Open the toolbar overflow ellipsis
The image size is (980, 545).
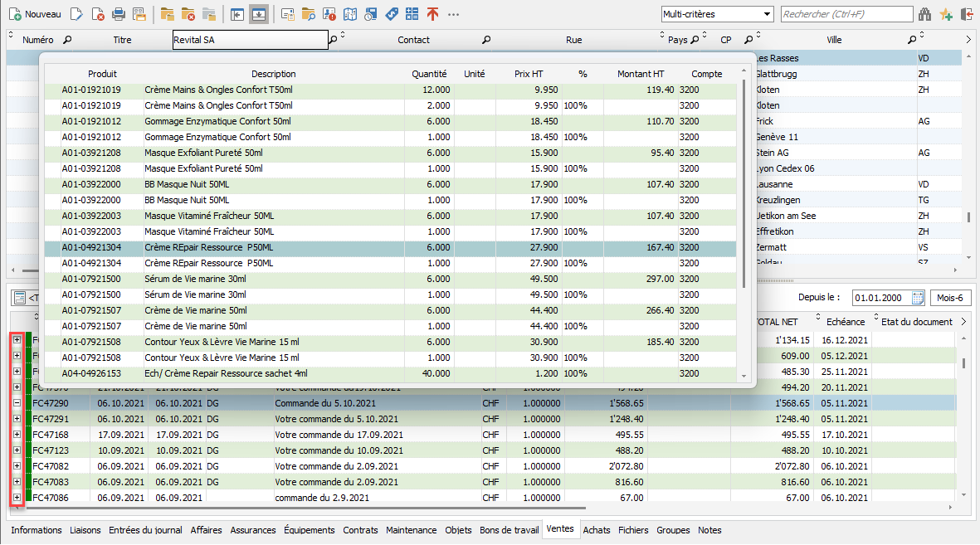[454, 14]
